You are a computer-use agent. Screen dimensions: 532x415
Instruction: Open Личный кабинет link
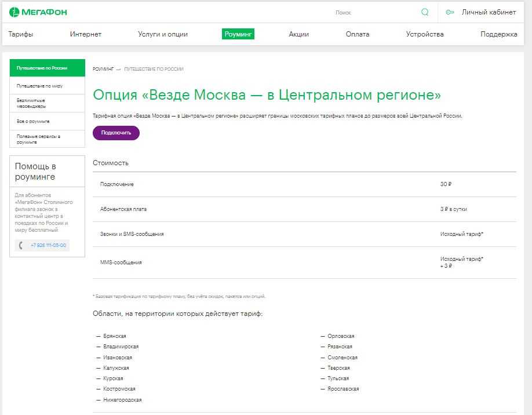pos(489,12)
